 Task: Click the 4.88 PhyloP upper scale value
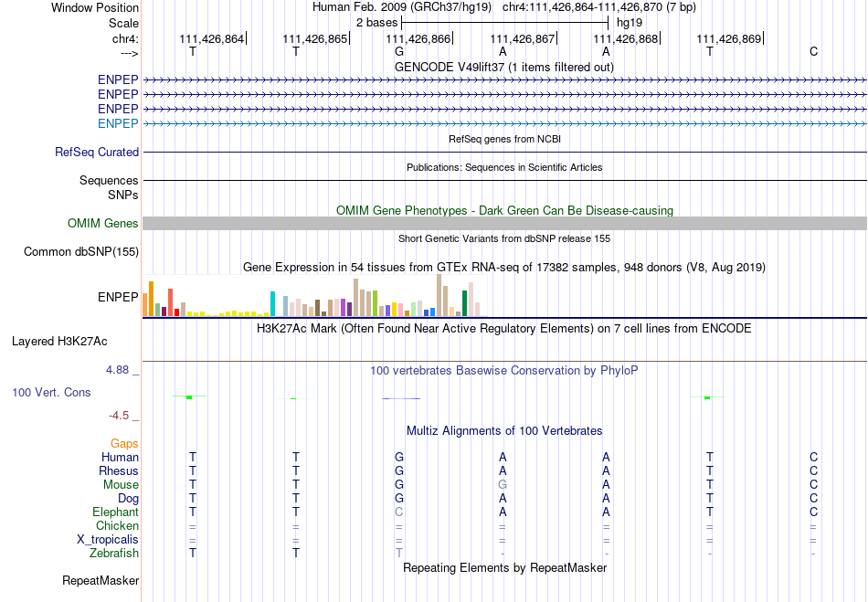point(117,370)
